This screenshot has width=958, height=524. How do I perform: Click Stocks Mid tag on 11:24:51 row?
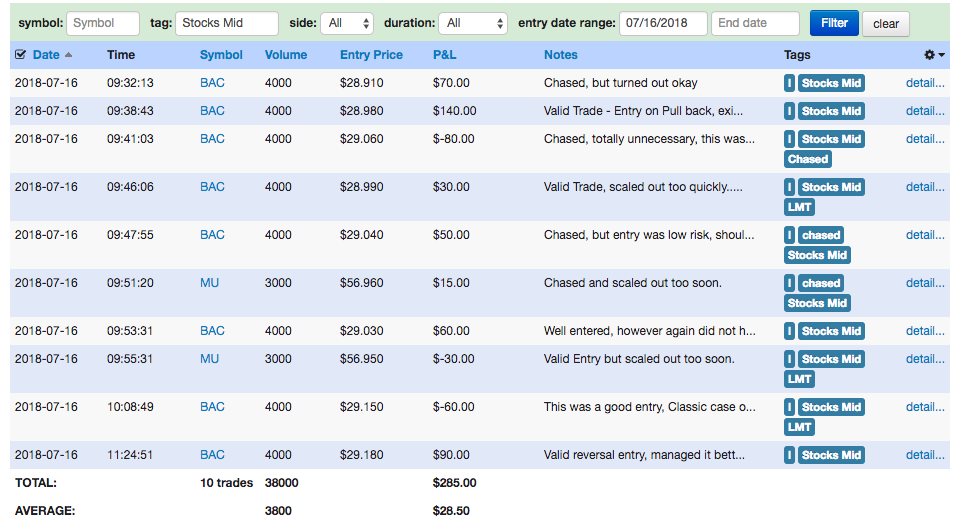tap(831, 455)
